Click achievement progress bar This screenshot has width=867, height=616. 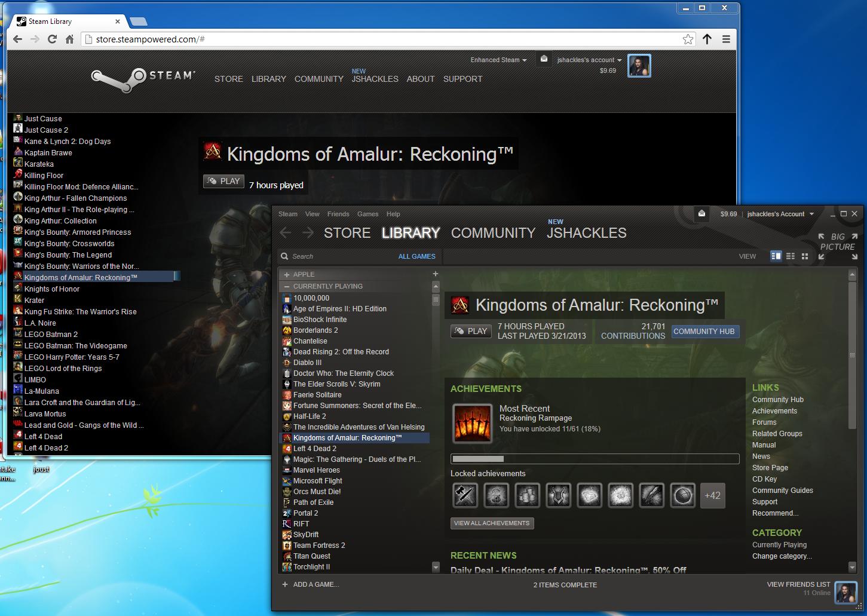pos(595,459)
